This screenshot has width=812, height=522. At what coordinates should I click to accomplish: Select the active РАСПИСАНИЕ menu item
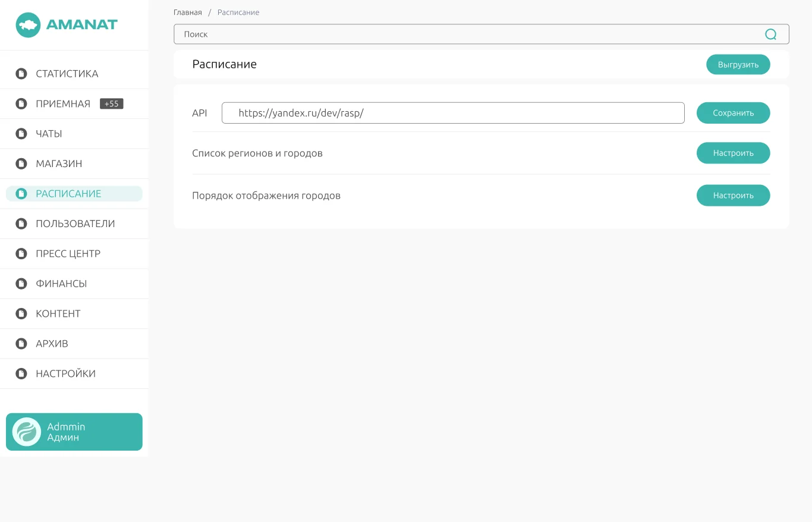pos(74,193)
